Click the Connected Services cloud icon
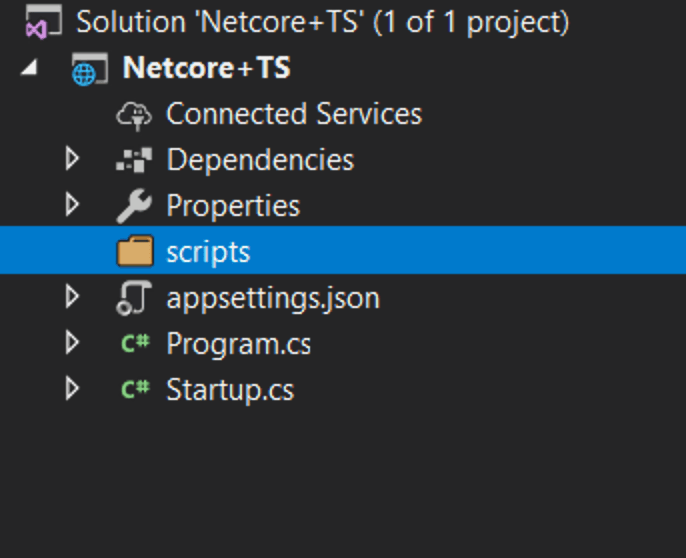This screenshot has width=686, height=558. click(x=134, y=115)
